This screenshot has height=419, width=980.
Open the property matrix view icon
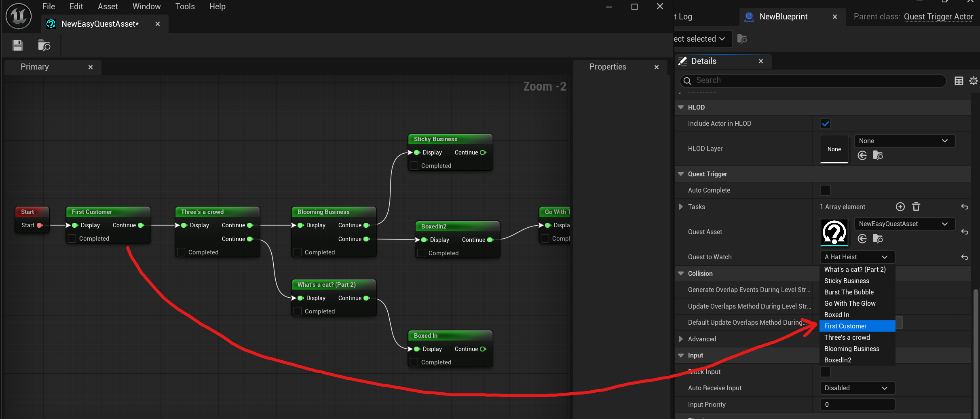[x=959, y=81]
